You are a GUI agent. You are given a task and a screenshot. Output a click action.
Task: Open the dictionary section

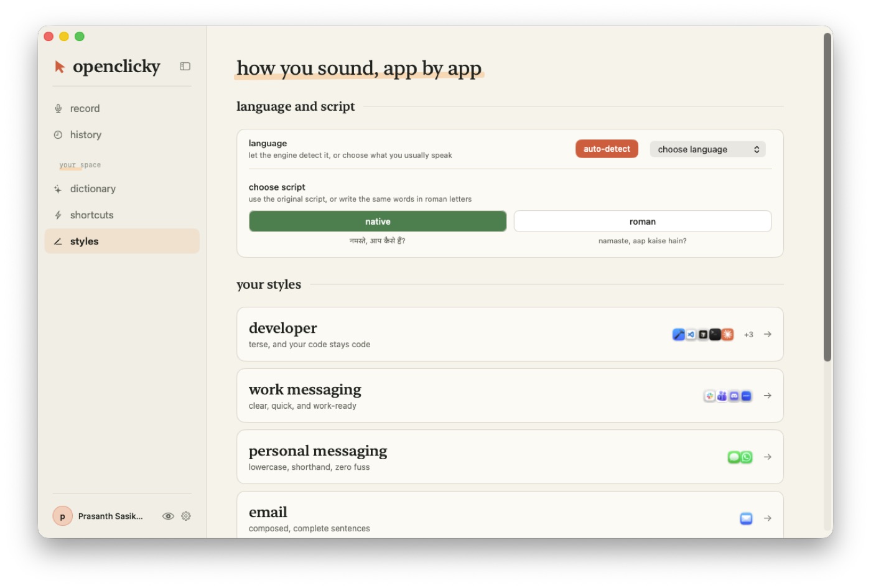pyautogui.click(x=122, y=189)
